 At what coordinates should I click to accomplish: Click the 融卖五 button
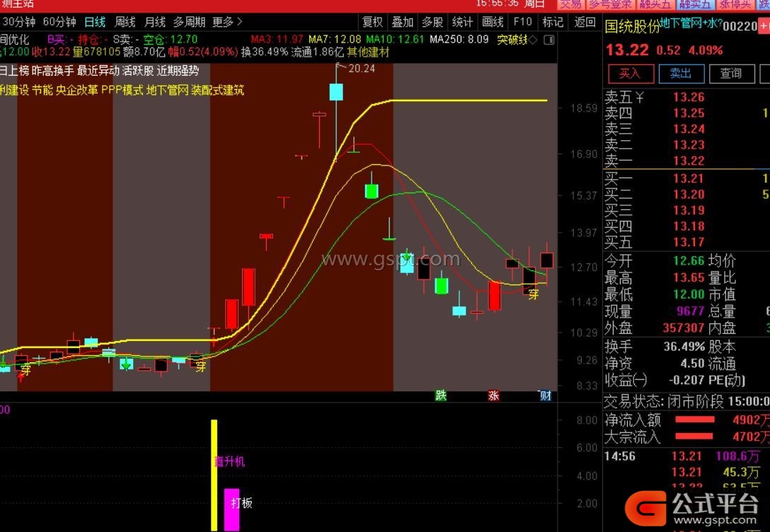point(695,4)
